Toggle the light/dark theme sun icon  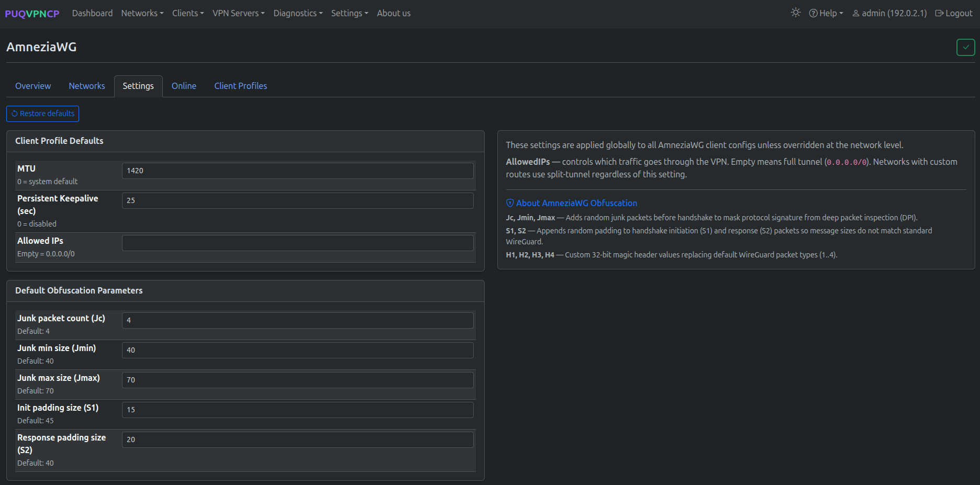(796, 13)
